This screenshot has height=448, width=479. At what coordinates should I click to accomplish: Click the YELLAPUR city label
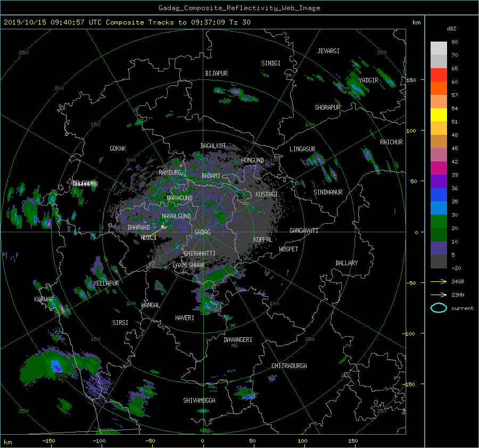click(106, 283)
